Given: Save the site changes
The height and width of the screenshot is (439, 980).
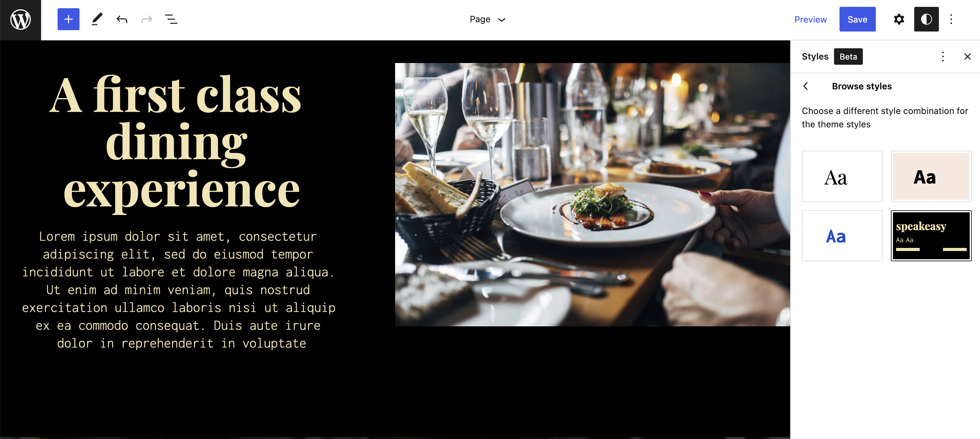Looking at the screenshot, I should (x=857, y=20).
